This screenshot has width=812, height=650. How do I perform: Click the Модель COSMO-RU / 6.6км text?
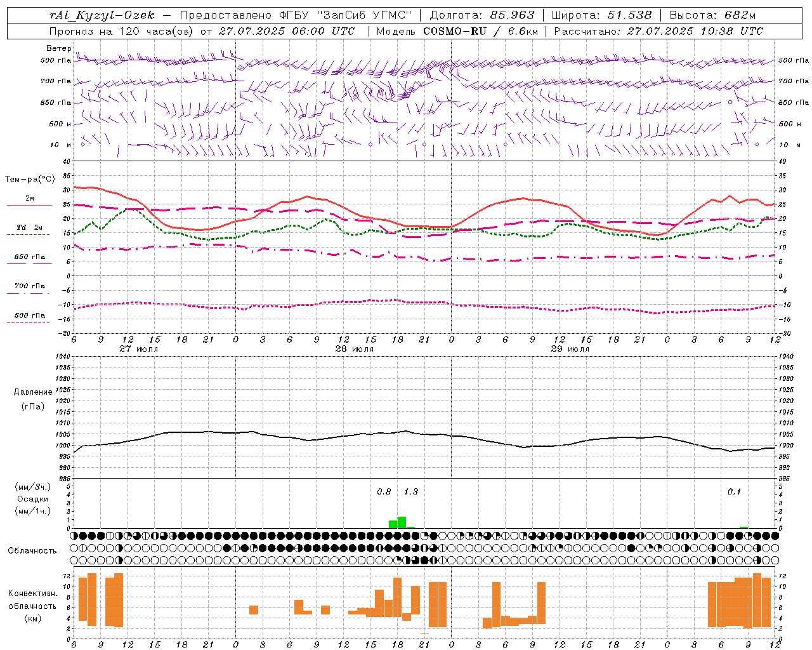(x=457, y=31)
